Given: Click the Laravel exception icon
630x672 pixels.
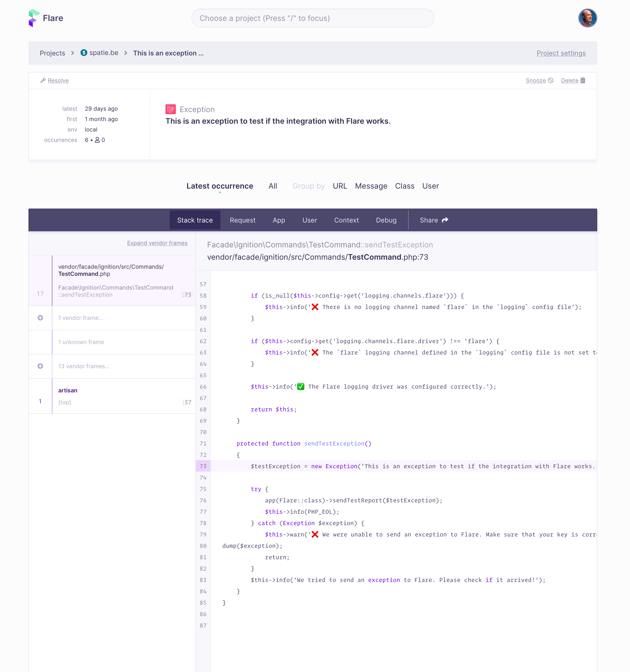Looking at the screenshot, I should point(170,109).
